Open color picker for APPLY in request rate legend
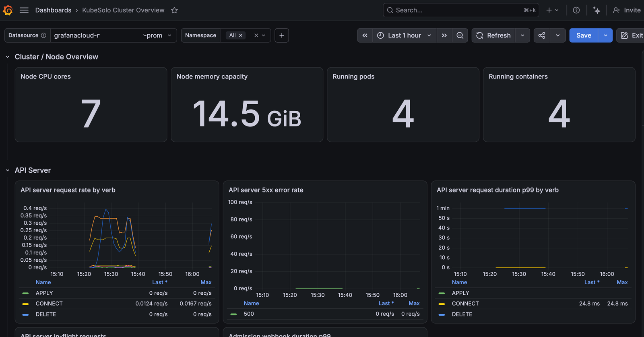This screenshot has height=337, width=644. click(25, 293)
